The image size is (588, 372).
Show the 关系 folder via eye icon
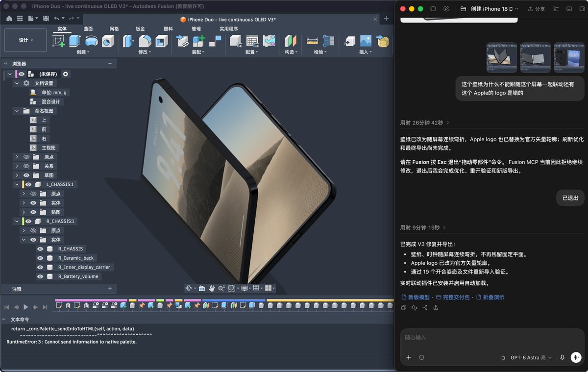click(26, 166)
